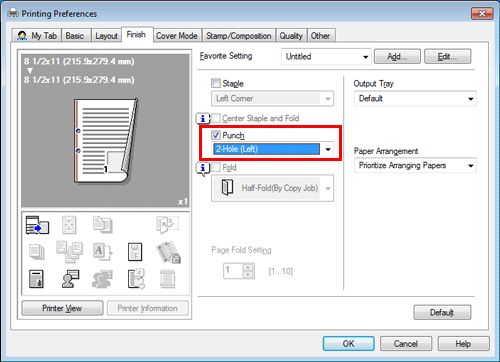
Task: Click the Add... button
Action: (397, 57)
